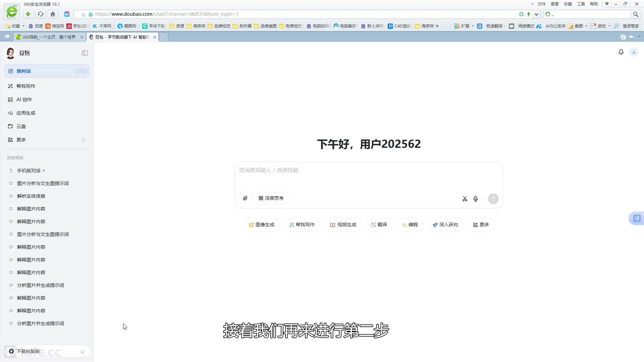Start voice input with the microphone icon
644x362 pixels.
(x=476, y=199)
